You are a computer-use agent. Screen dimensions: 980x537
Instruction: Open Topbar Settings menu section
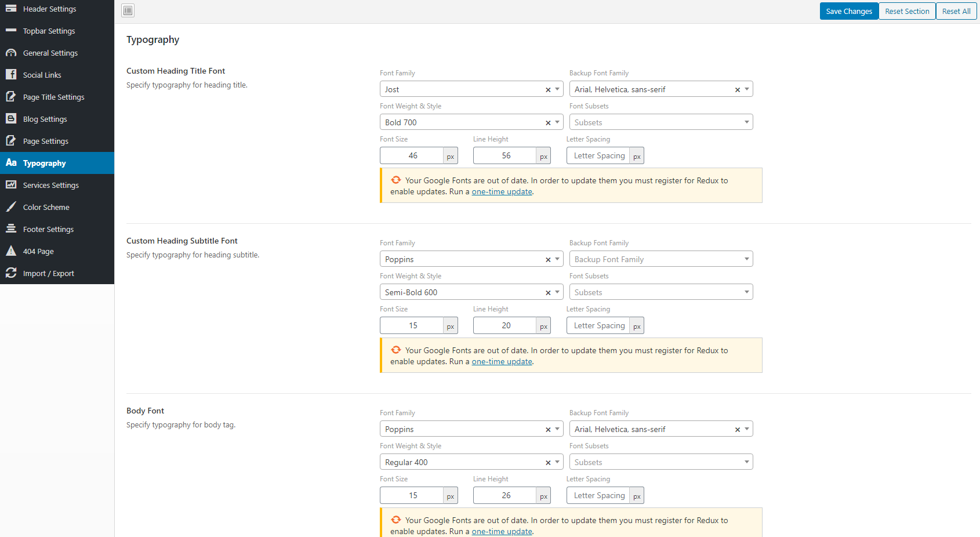click(57, 31)
